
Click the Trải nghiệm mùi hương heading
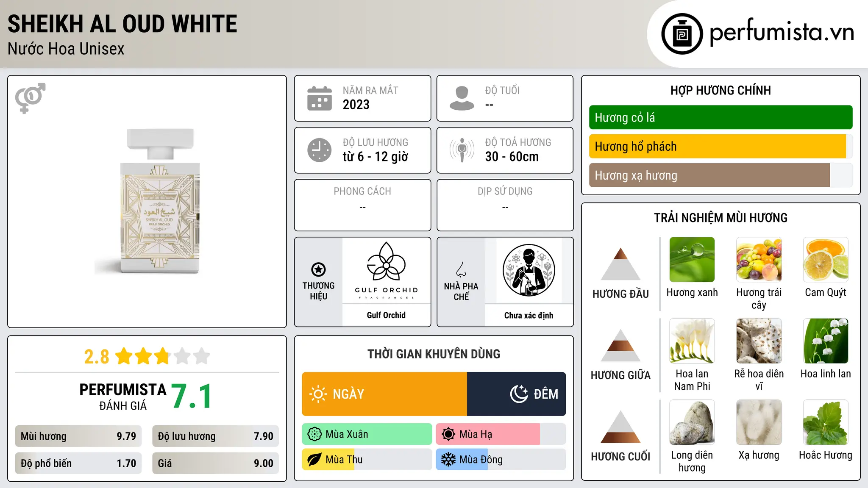click(x=721, y=218)
